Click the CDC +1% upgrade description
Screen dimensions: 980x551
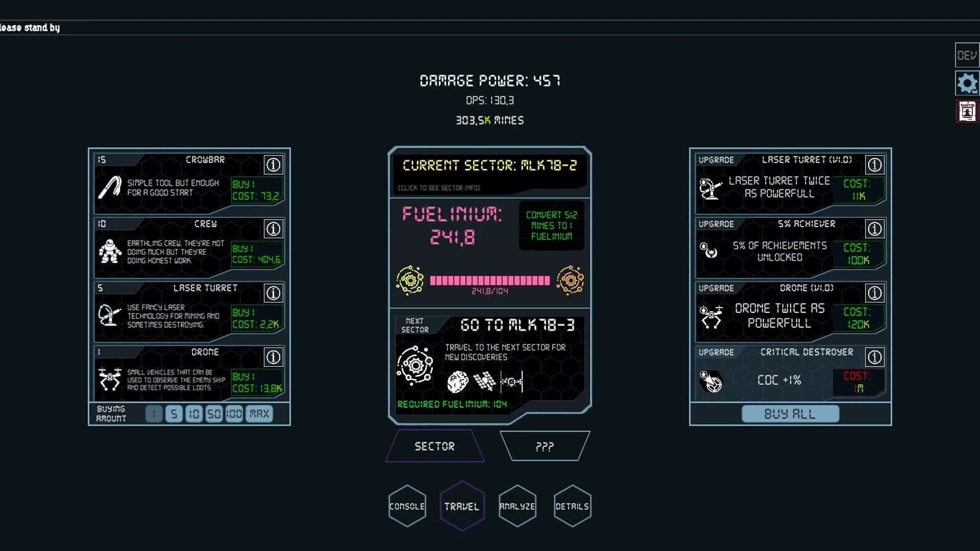click(x=779, y=380)
